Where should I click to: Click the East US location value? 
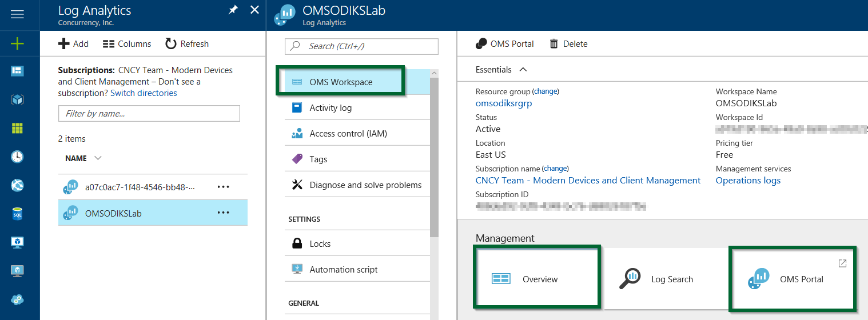coord(491,155)
